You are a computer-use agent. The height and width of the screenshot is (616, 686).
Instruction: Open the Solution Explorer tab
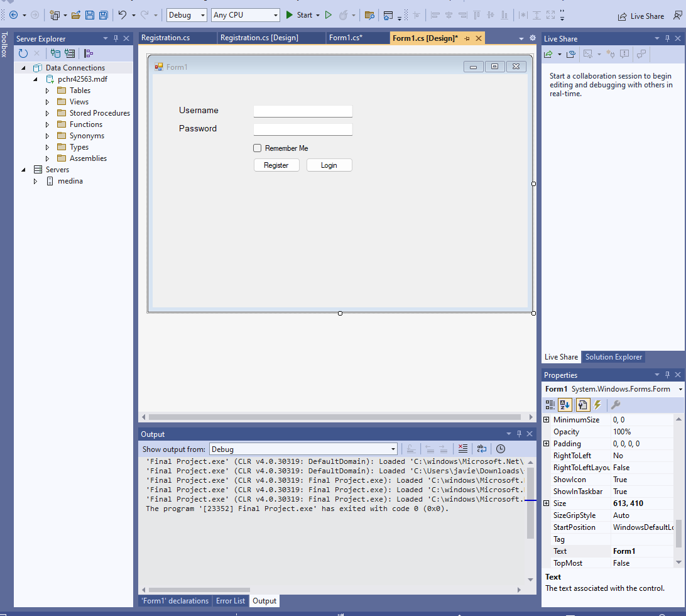point(613,357)
